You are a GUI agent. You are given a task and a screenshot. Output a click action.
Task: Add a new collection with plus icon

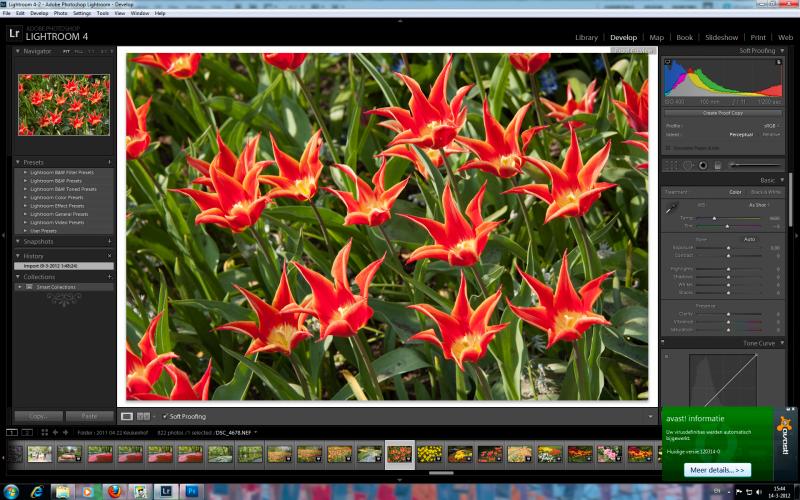tap(109, 277)
